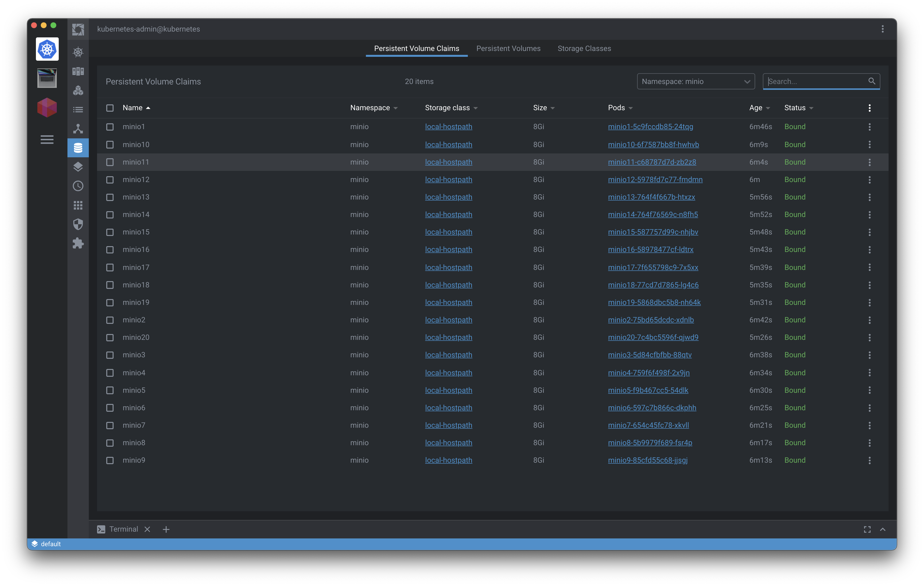
Task: Check the box for minio11
Action: [x=110, y=162]
